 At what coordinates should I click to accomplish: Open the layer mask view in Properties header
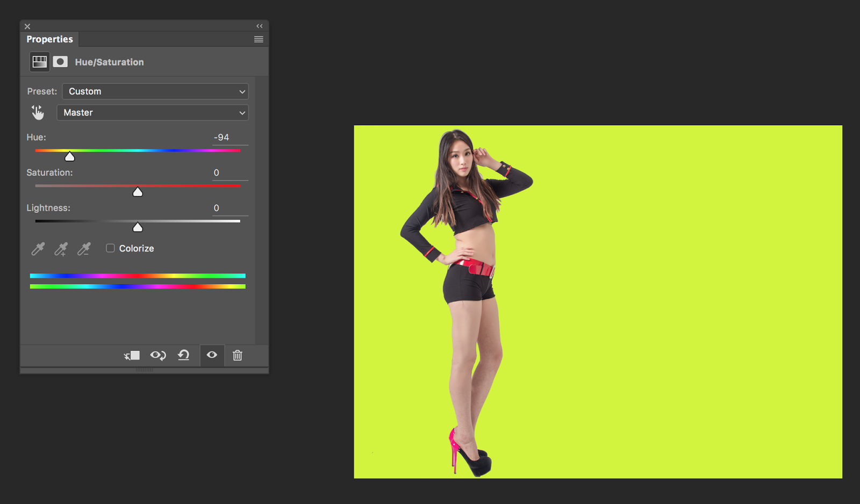coord(60,61)
